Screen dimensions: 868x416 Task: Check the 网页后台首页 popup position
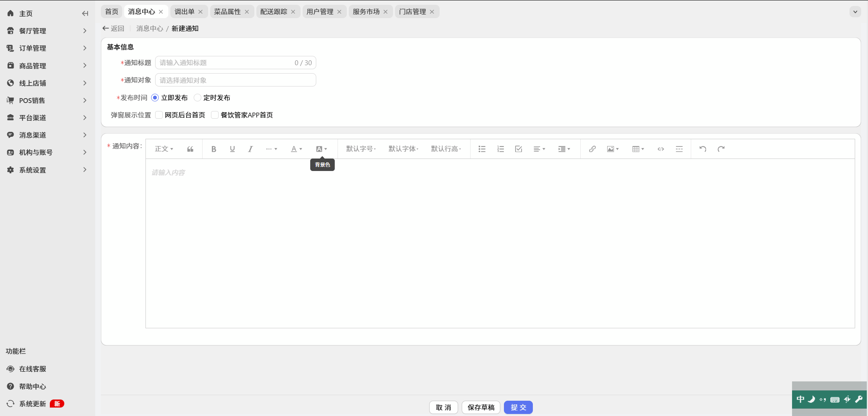[159, 115]
